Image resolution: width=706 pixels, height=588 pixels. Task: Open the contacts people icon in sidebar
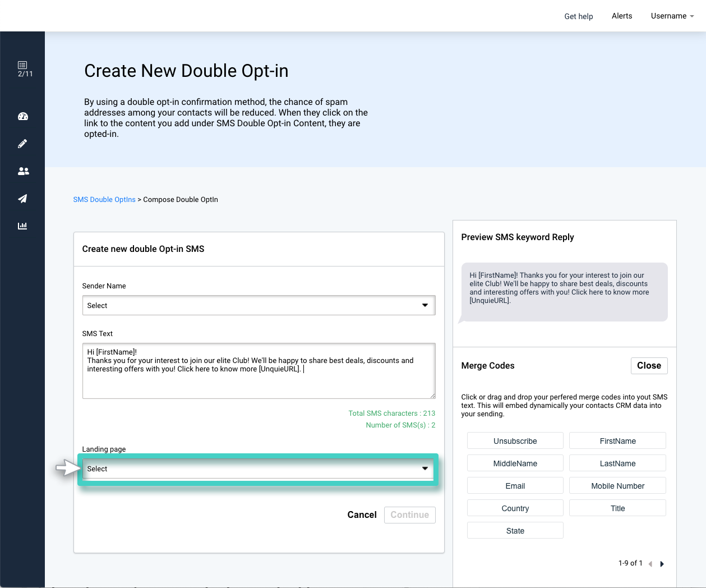point(23,171)
